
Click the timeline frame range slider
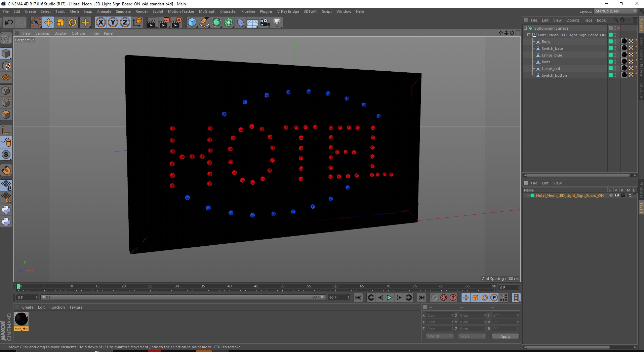pyautogui.click(x=183, y=297)
